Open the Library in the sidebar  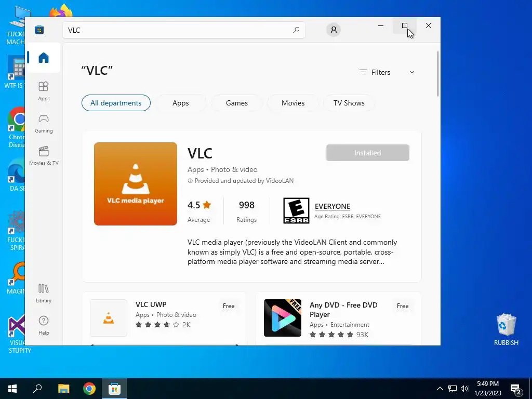click(x=44, y=293)
